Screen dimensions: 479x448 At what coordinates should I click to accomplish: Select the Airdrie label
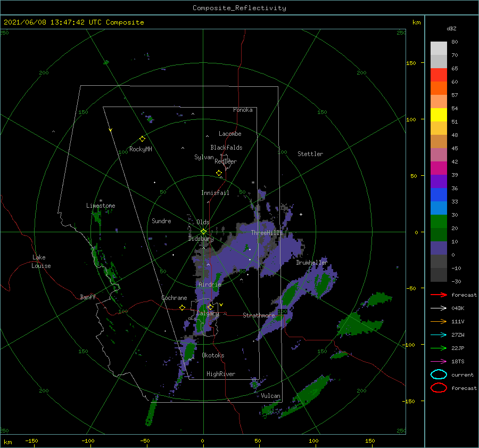tap(210, 284)
